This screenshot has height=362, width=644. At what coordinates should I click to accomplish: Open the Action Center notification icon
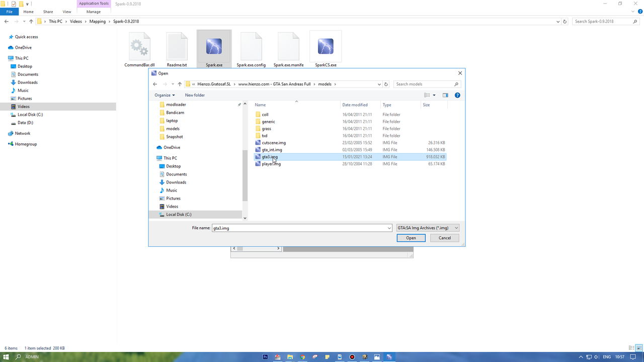(x=633, y=357)
